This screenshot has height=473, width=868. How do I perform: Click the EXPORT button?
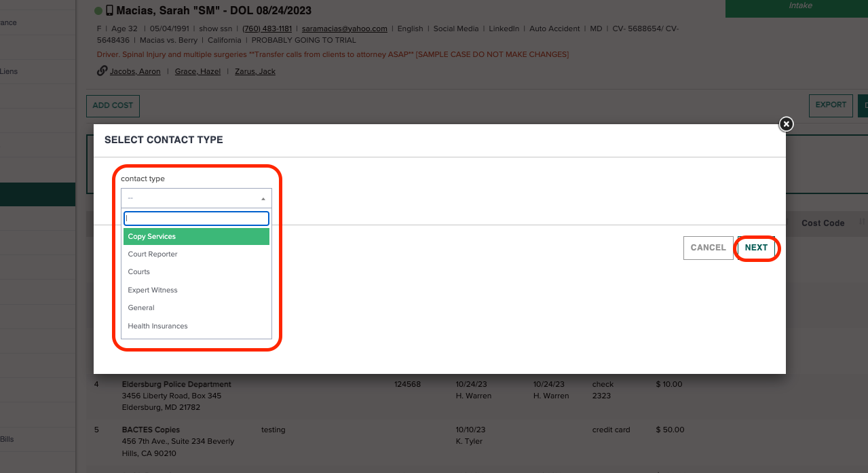pyautogui.click(x=831, y=105)
